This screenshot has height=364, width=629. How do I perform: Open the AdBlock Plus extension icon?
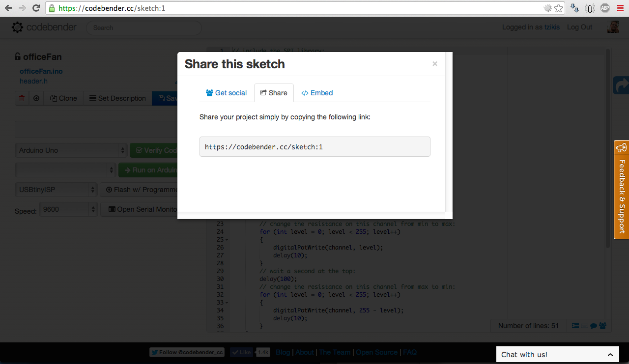pos(605,8)
